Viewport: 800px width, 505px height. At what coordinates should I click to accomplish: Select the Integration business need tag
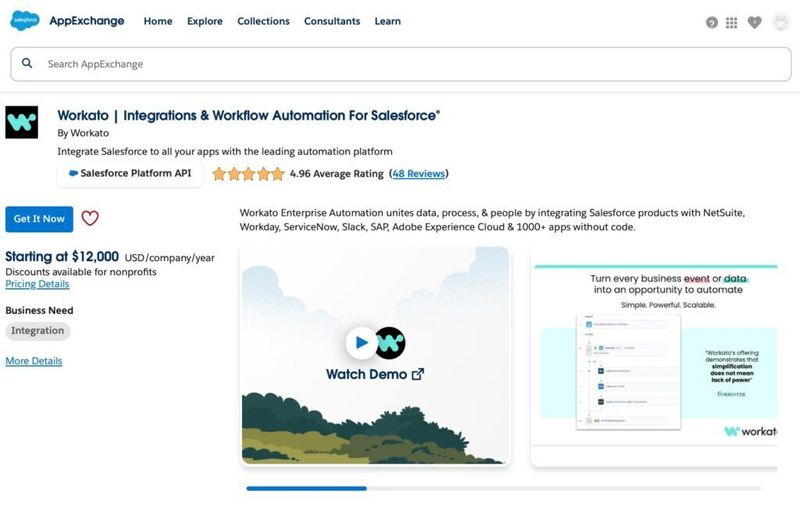click(38, 331)
